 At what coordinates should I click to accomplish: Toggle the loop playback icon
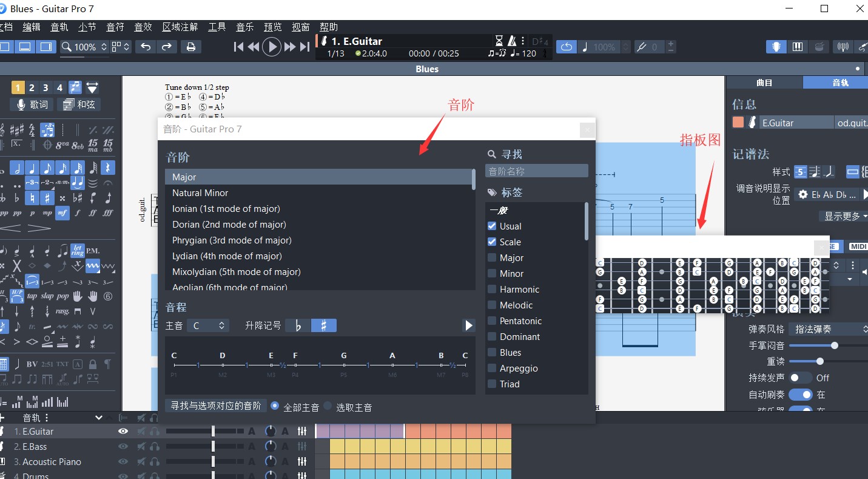pos(566,47)
